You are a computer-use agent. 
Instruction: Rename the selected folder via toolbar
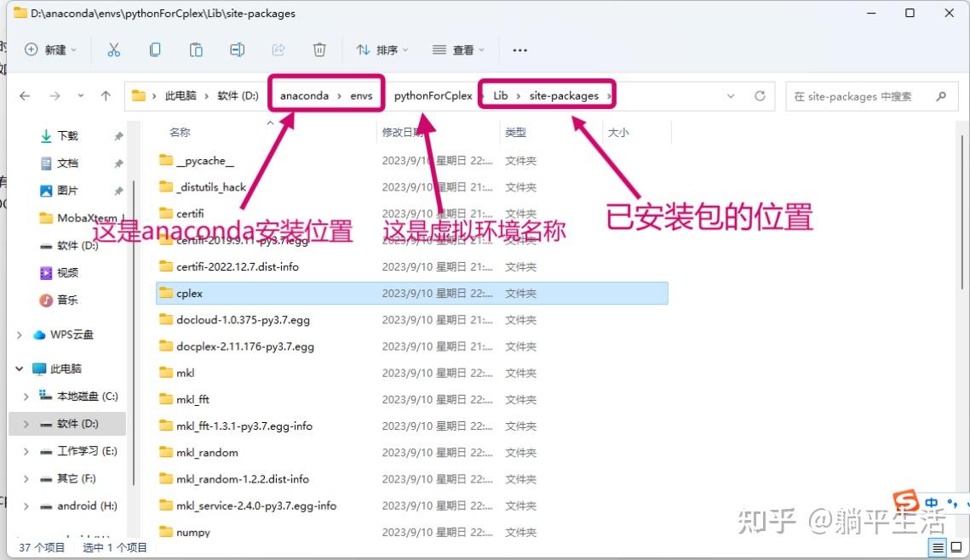[237, 50]
